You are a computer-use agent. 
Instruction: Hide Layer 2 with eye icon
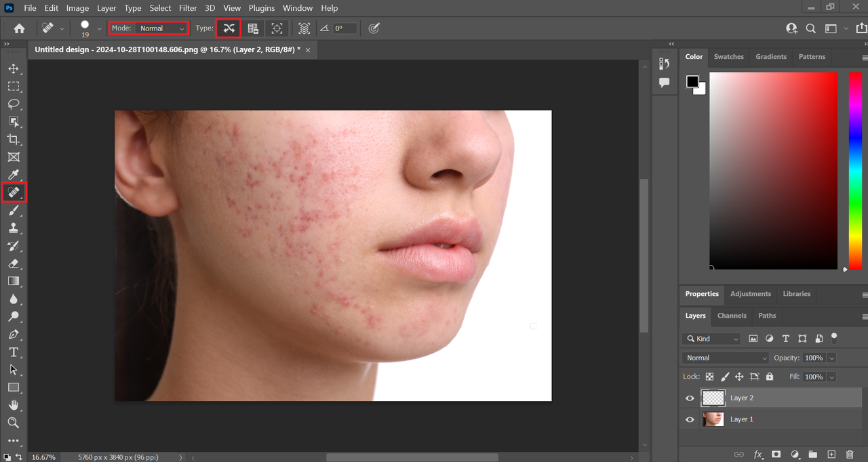point(690,398)
